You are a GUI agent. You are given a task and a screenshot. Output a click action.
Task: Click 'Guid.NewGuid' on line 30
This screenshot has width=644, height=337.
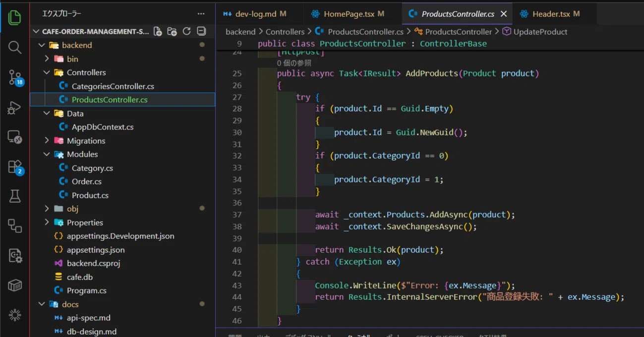(424, 132)
